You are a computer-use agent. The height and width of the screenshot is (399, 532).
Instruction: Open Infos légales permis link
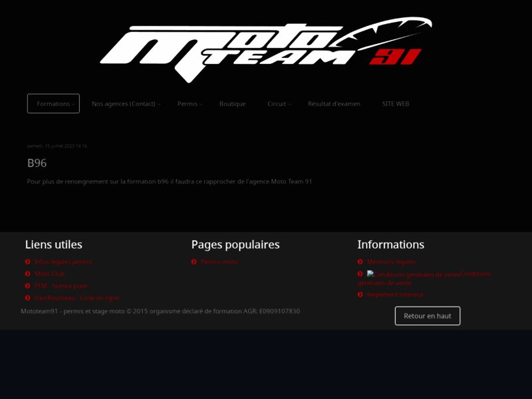pos(63,261)
